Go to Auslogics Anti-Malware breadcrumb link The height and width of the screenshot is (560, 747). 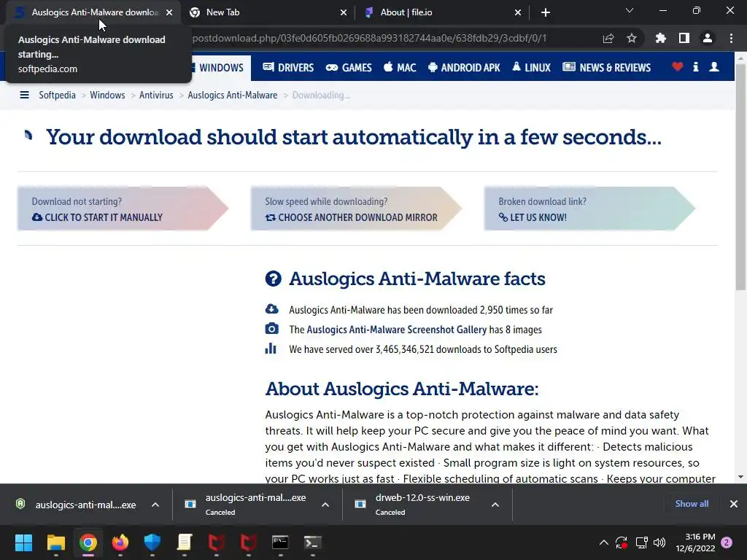pos(233,96)
